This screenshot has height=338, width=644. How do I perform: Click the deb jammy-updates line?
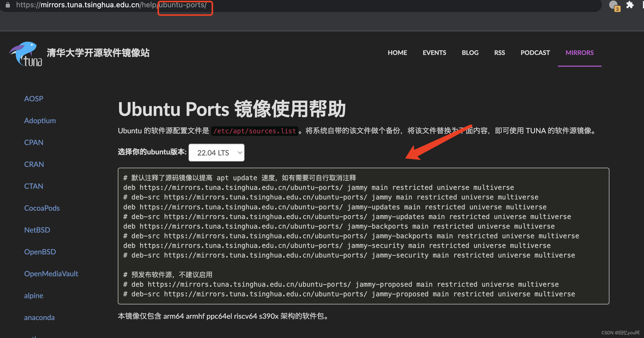(335, 207)
